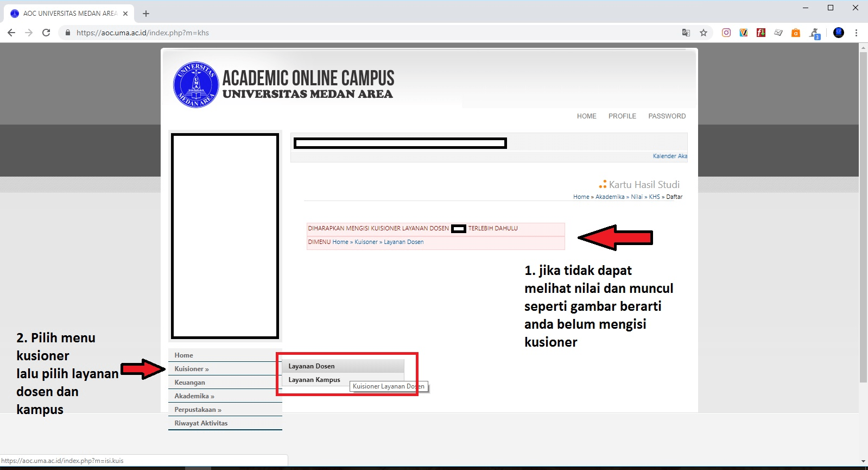Open the Chrome profile avatar
This screenshot has width=868, height=470.
(x=839, y=33)
